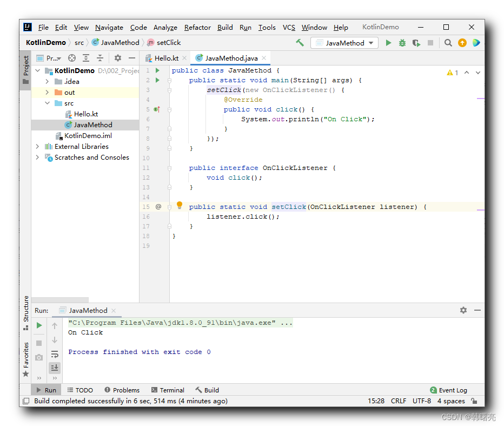Open the Event Log
Viewport: 504px width, 426px height.
point(449,390)
